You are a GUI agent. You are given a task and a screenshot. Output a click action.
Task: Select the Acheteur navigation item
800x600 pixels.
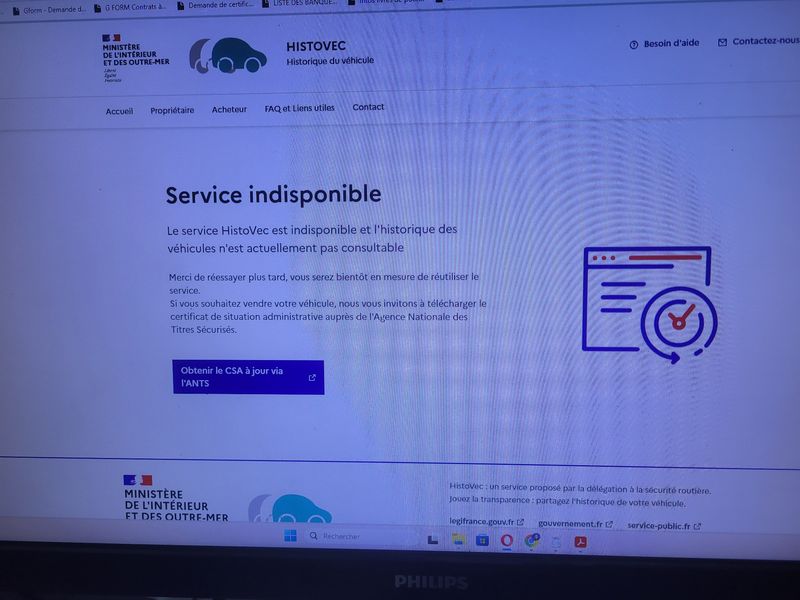click(x=229, y=109)
